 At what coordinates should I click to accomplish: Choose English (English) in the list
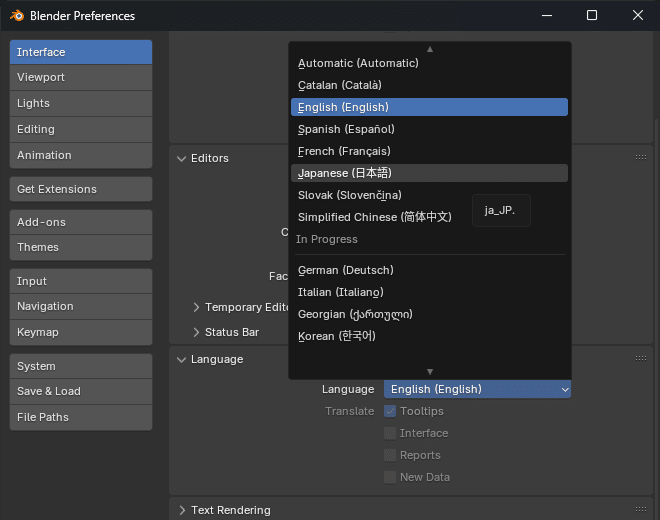(429, 107)
